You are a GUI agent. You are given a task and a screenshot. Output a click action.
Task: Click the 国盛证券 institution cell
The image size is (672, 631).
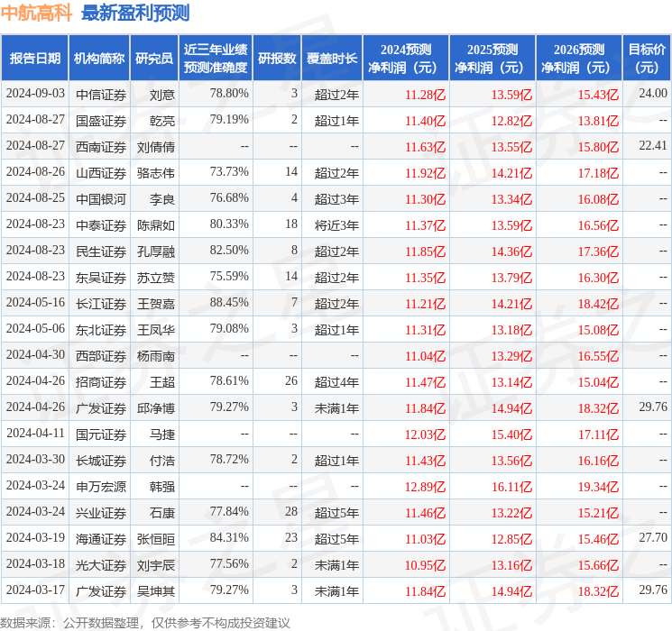coord(101,121)
